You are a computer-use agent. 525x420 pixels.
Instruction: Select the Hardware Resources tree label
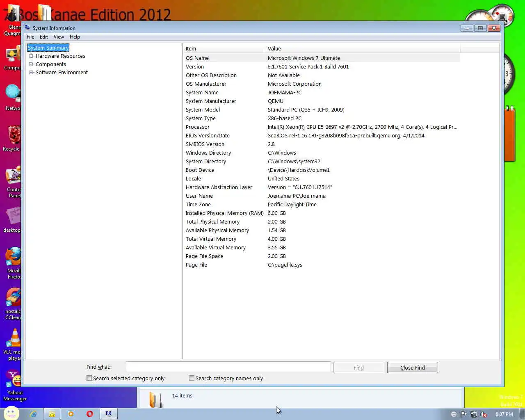click(60, 56)
